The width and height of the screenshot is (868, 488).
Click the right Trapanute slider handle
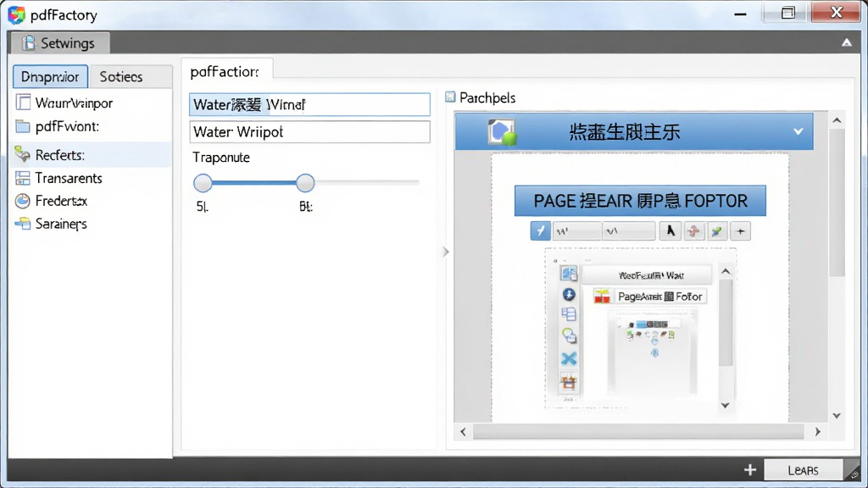click(x=305, y=183)
